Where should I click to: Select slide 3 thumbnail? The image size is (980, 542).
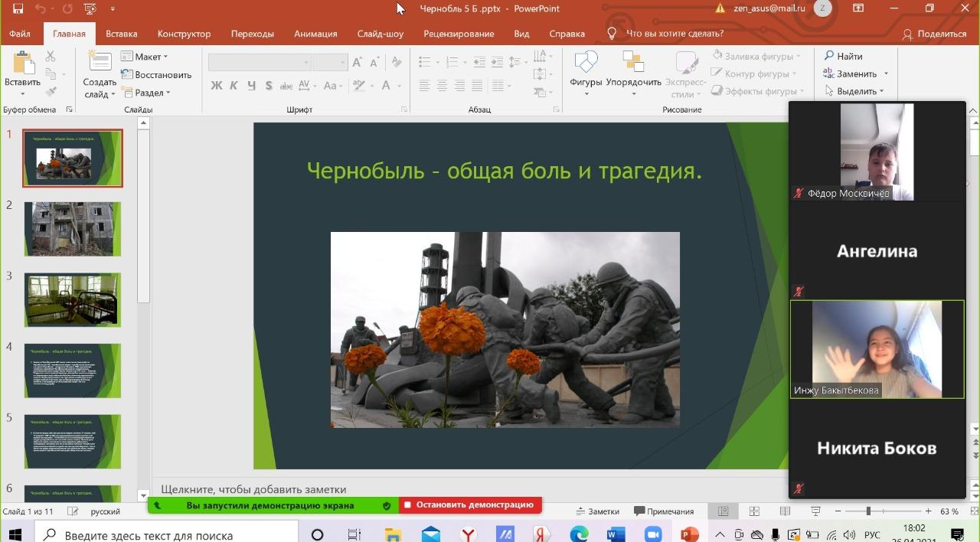[x=73, y=300]
